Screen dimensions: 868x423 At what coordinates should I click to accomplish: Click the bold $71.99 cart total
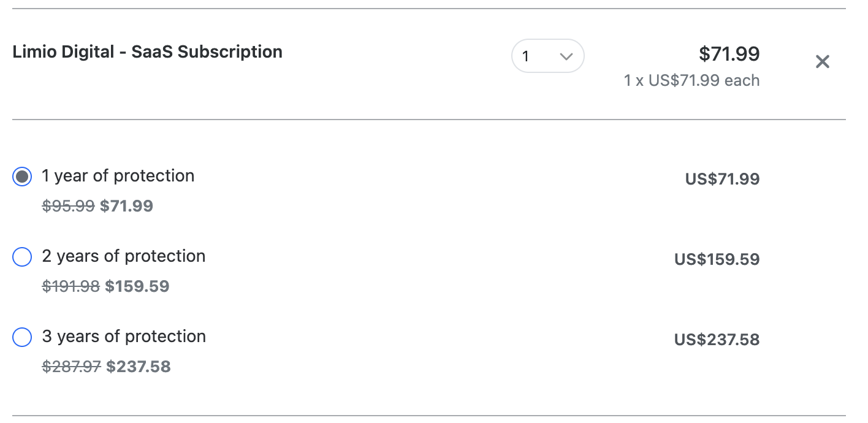click(729, 54)
